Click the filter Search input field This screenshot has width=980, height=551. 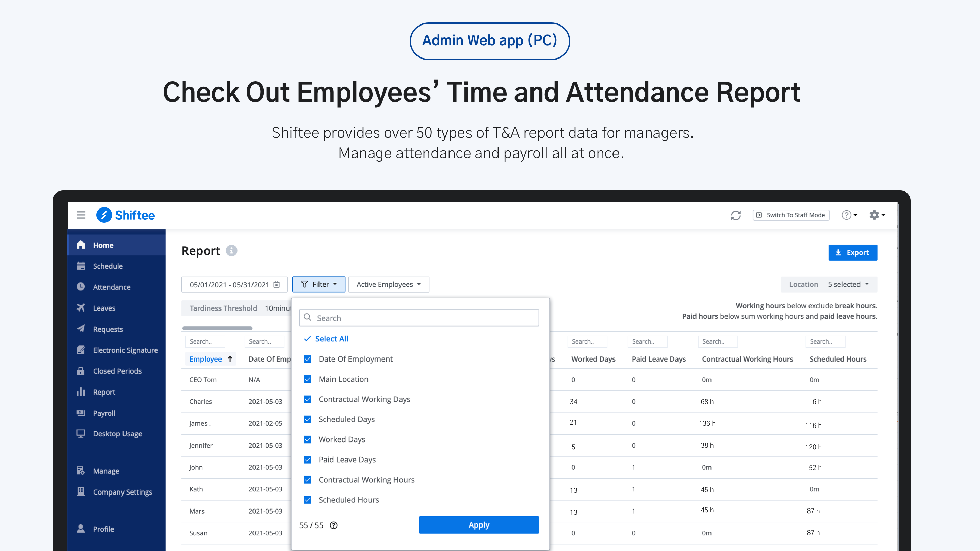419,318
